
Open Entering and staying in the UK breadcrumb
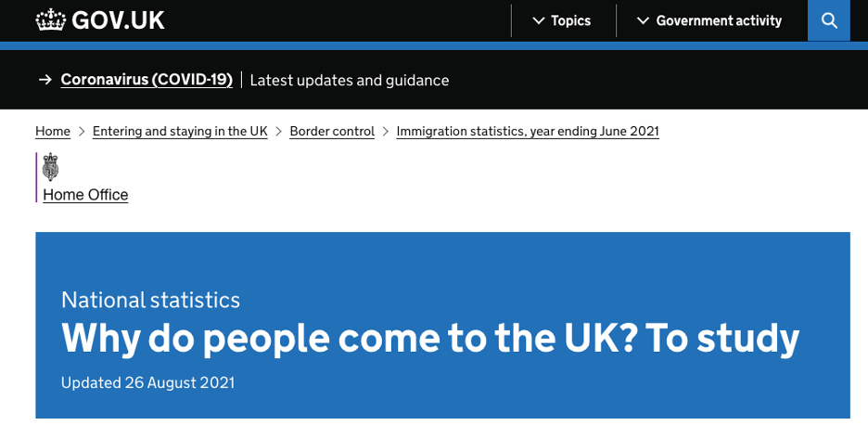tap(180, 131)
